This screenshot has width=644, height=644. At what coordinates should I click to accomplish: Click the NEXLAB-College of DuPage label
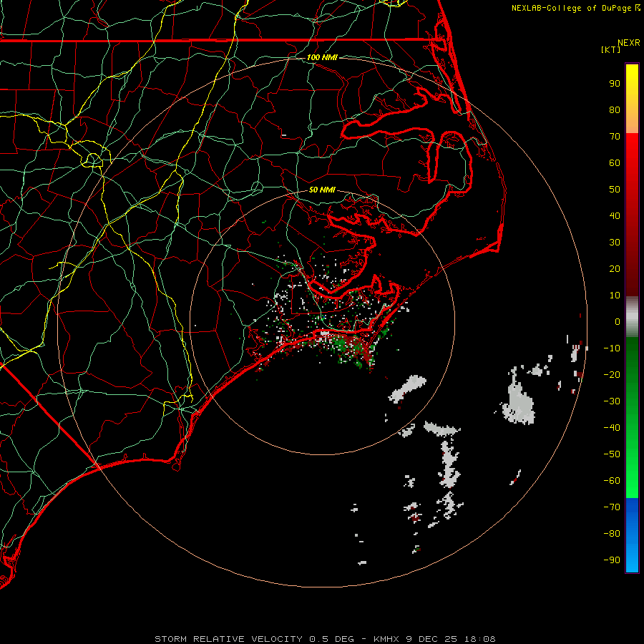[575, 8]
